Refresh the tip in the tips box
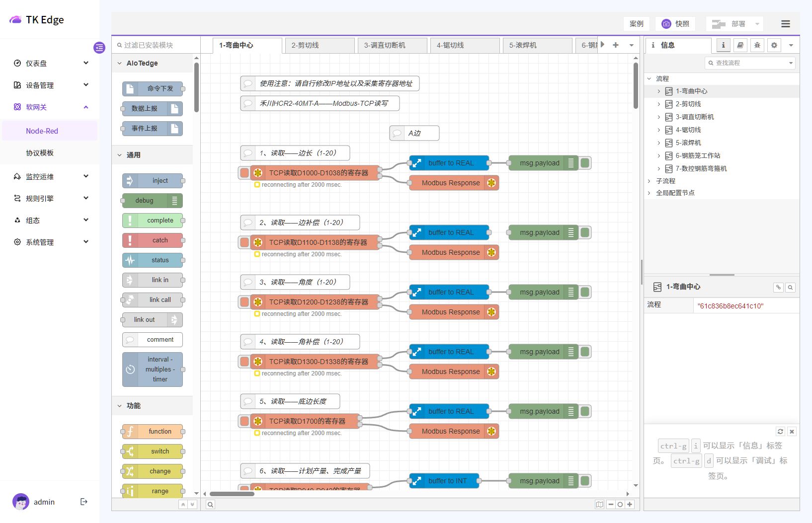The height and width of the screenshot is (523, 812). click(x=780, y=432)
